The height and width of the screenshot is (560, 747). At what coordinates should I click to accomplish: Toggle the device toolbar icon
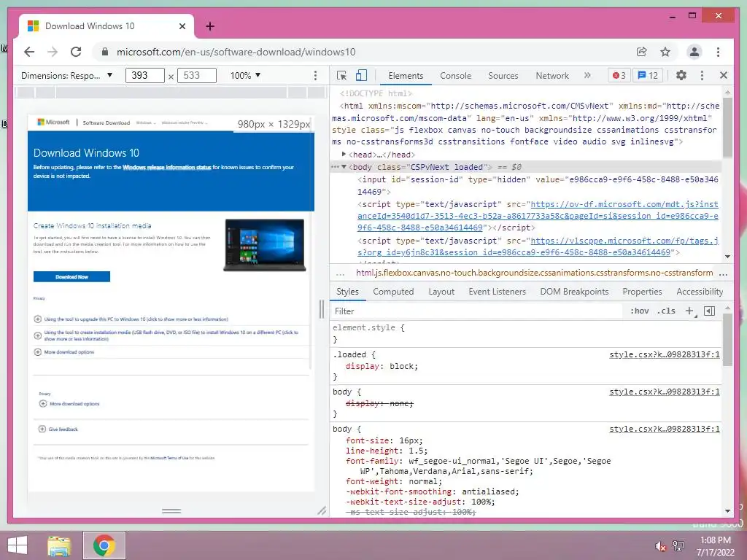tap(361, 75)
